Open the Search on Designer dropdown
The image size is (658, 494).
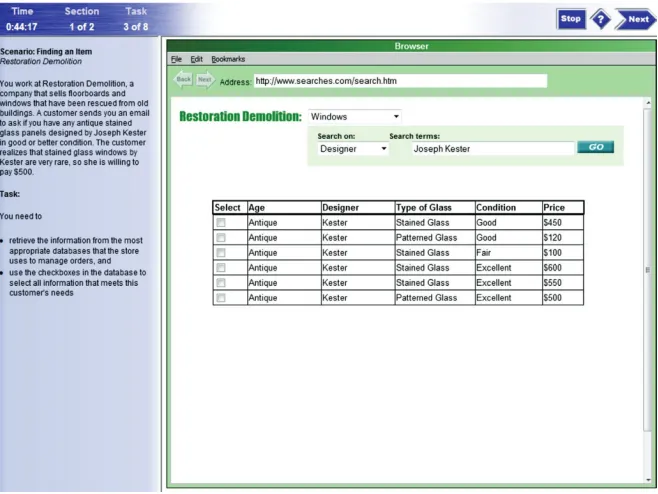[352, 149]
